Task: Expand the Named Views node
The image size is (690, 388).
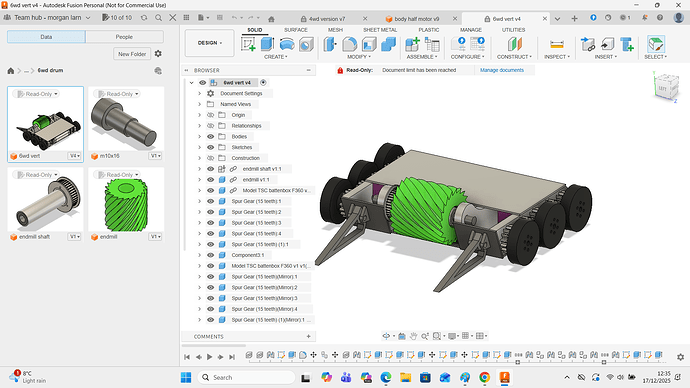Action: click(x=199, y=104)
